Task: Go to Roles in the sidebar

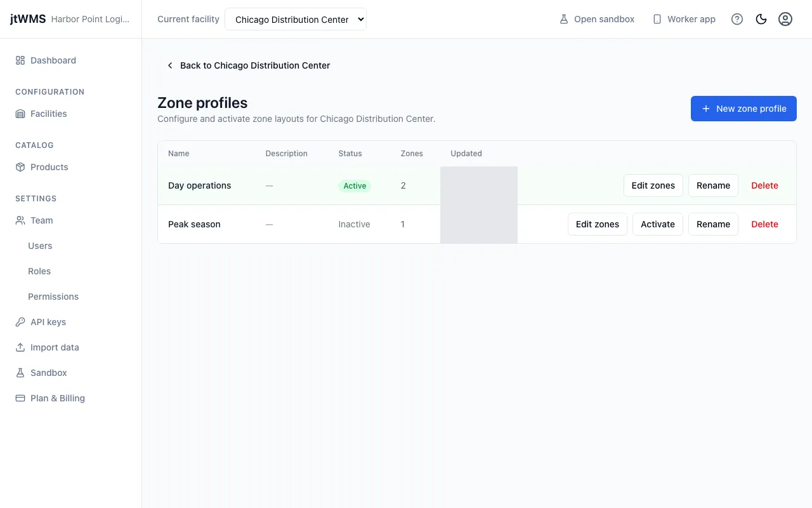Action: click(39, 271)
